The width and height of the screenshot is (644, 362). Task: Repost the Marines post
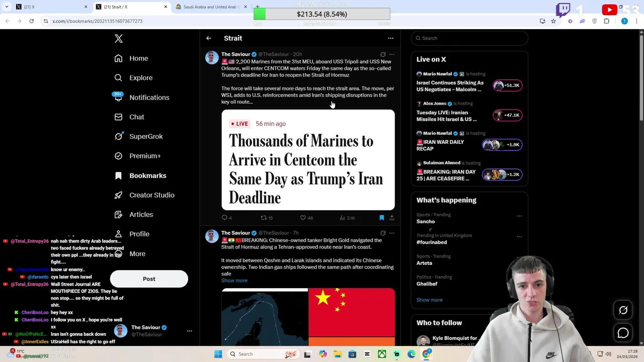(266, 218)
